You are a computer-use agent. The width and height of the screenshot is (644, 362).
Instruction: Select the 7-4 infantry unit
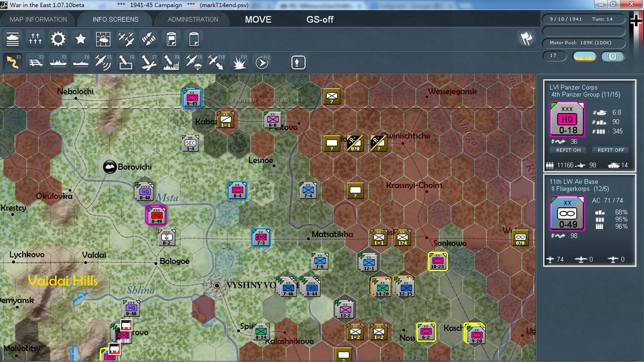tap(308, 190)
